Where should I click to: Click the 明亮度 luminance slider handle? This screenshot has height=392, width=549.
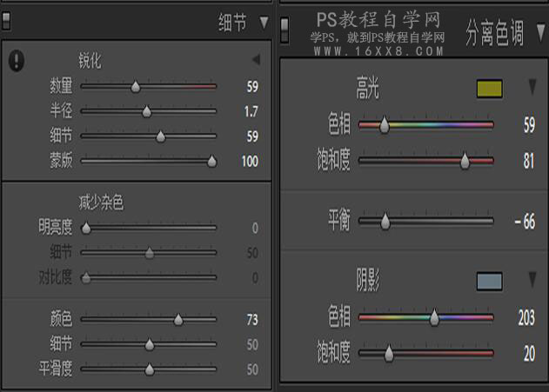pos(85,229)
